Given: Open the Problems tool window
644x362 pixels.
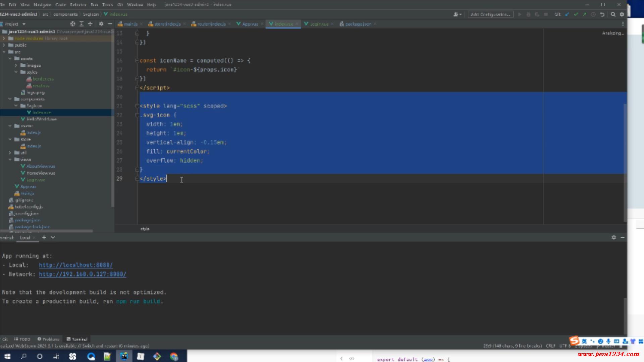Looking at the screenshot, I should click(48, 339).
